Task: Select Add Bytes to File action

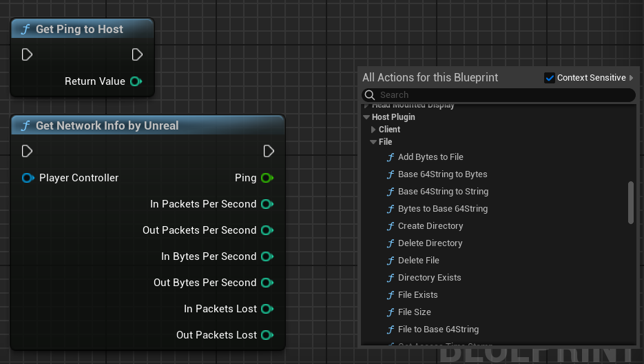Action: click(430, 157)
